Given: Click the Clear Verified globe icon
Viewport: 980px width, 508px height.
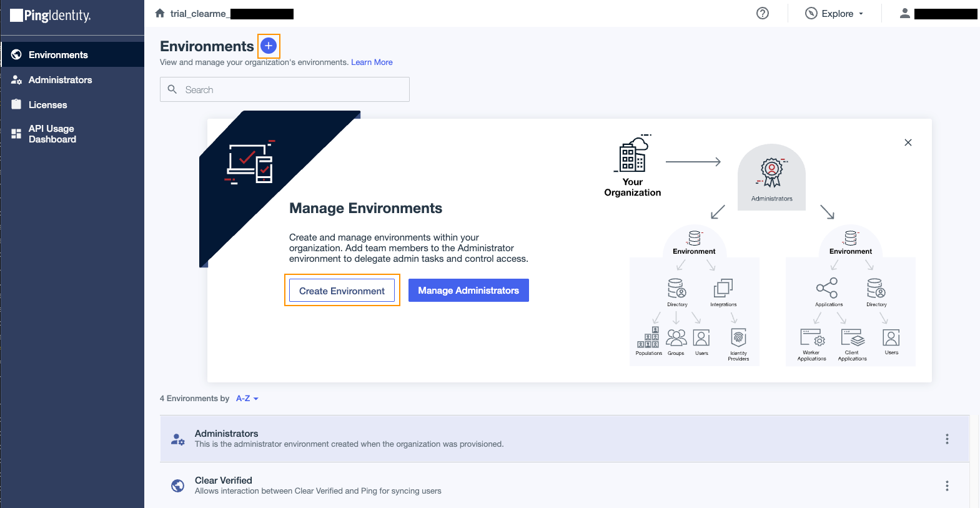Looking at the screenshot, I should pos(178,486).
